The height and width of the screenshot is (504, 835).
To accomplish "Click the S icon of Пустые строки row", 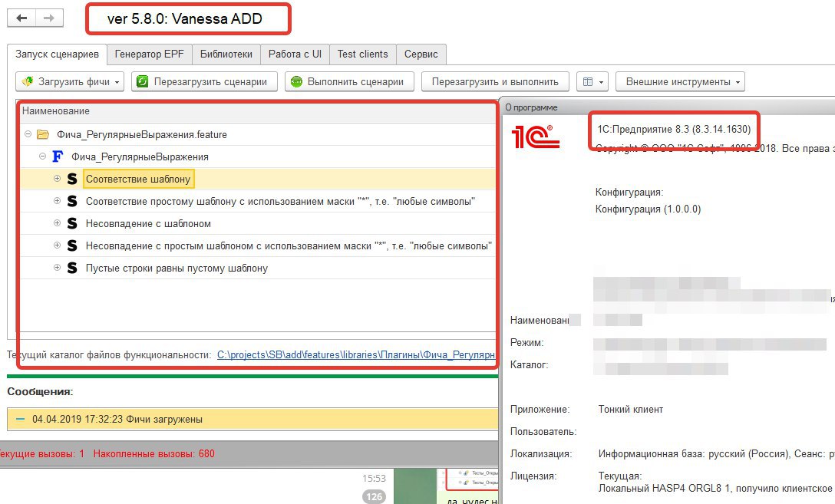I will coord(72,268).
